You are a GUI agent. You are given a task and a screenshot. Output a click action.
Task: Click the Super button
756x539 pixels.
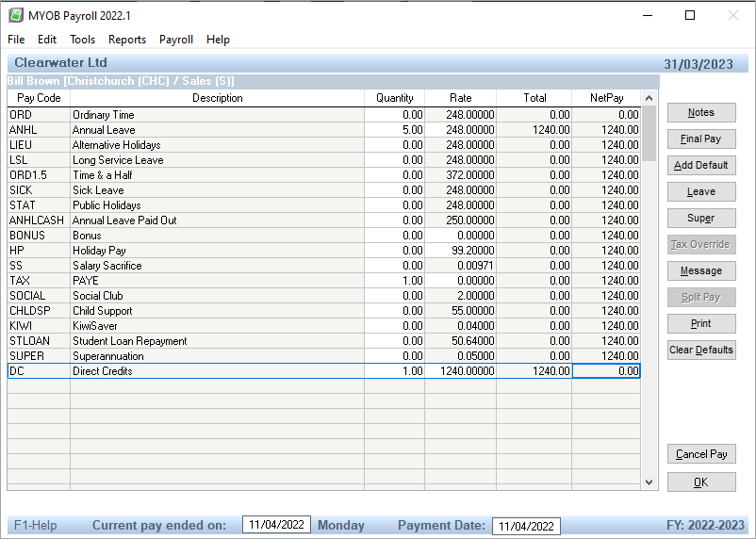click(x=700, y=219)
